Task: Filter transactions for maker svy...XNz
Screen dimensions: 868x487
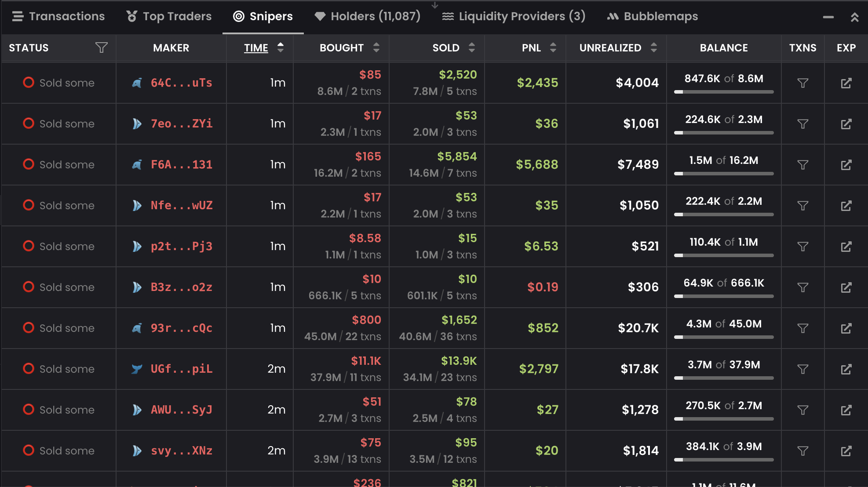Action: pos(802,451)
